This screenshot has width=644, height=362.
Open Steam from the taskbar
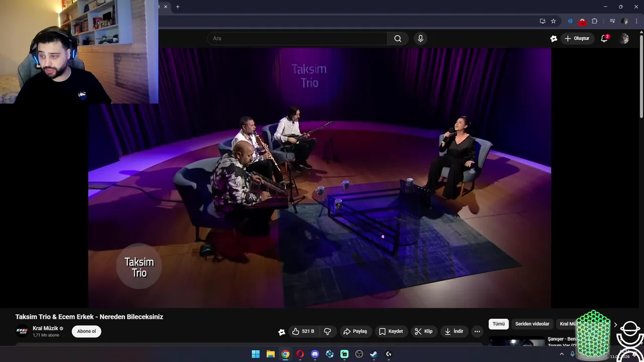click(x=374, y=354)
